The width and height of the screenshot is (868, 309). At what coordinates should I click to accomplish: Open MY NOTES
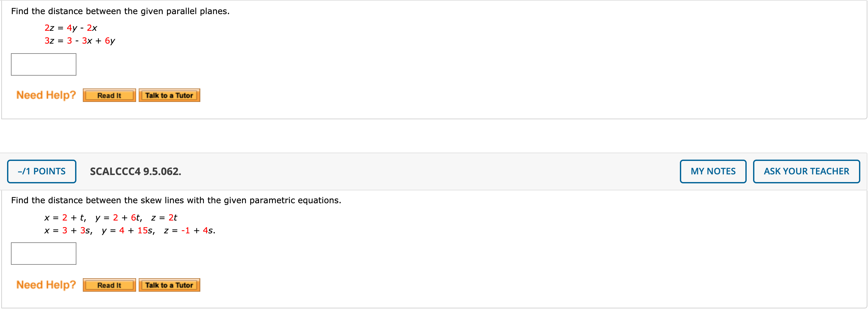click(713, 171)
